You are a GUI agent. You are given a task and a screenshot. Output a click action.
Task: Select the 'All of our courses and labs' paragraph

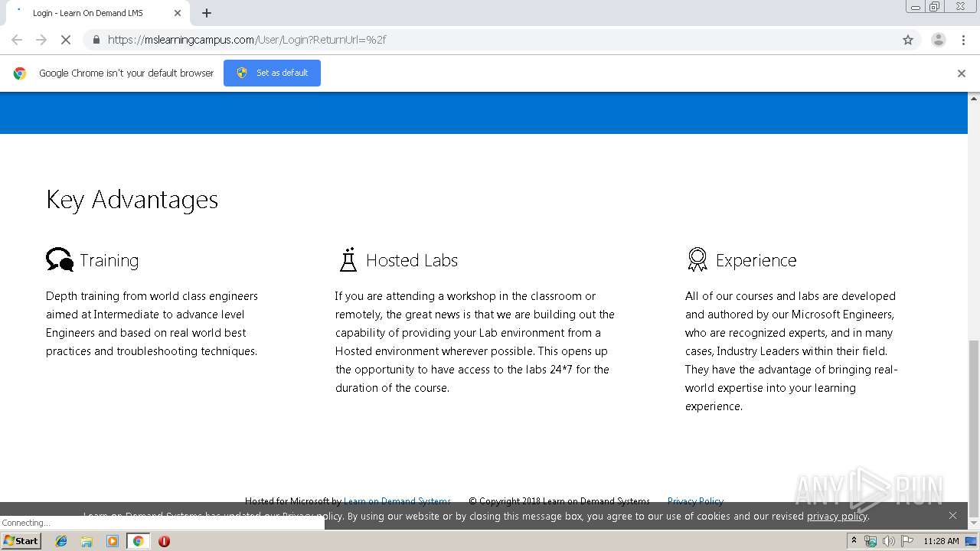(792, 351)
